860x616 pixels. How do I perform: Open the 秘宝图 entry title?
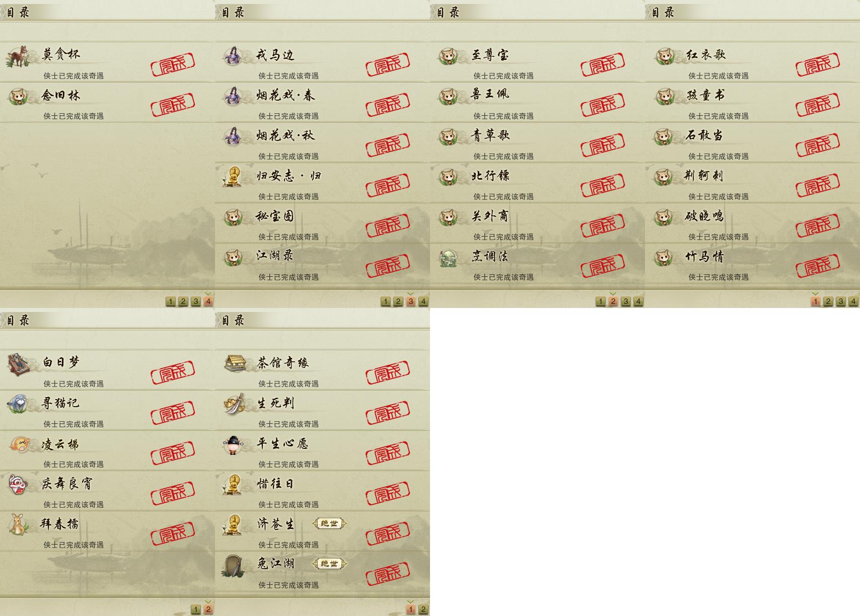(275, 216)
